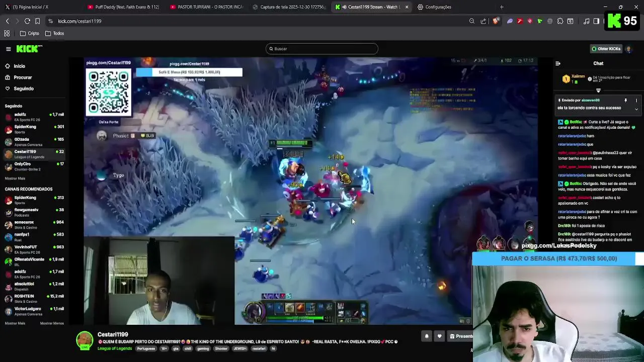
Task: Open recommended channel absolutiol
Action: 34,286
